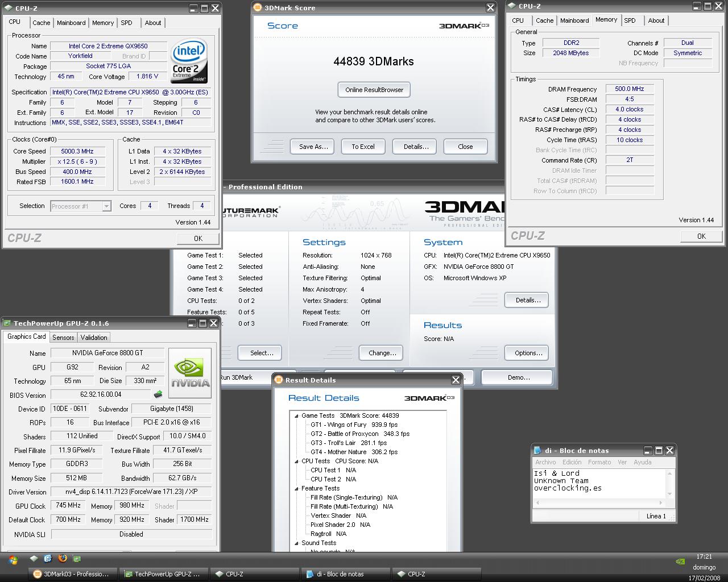Open the Formato menu in Notepad
728x582 pixels.
pos(599,462)
